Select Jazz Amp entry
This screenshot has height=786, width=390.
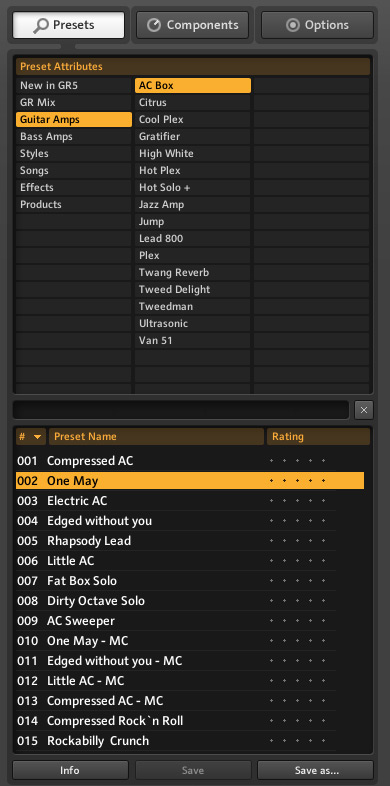click(192, 205)
